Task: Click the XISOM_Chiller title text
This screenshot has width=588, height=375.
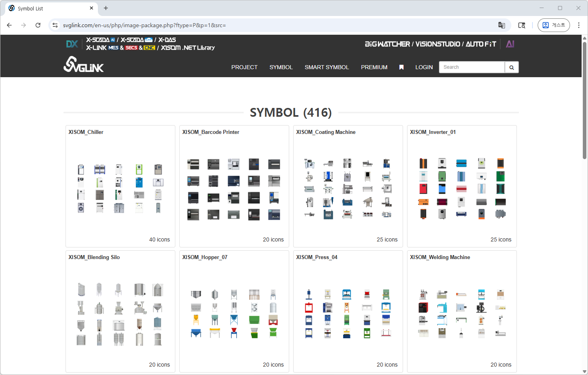Action: [86, 132]
